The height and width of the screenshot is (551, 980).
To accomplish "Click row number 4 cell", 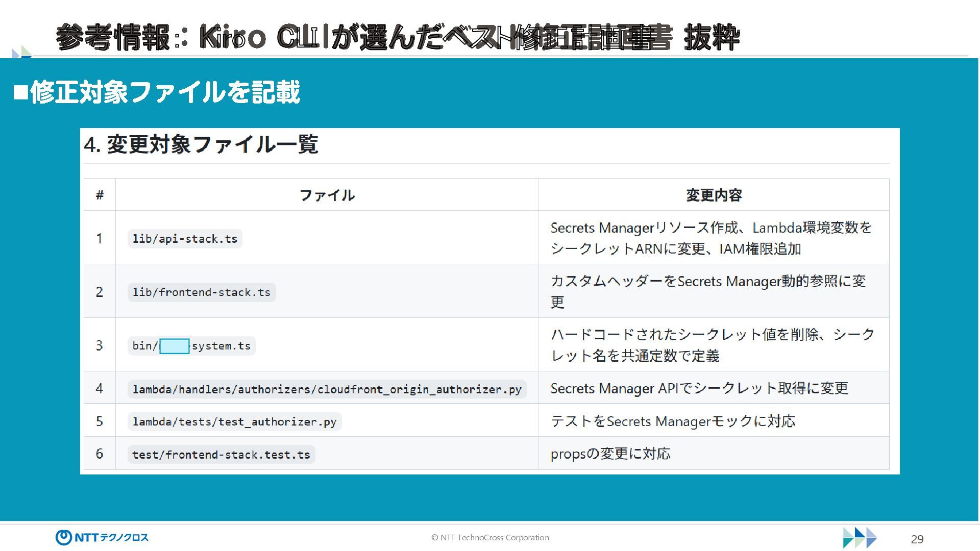I will [100, 389].
